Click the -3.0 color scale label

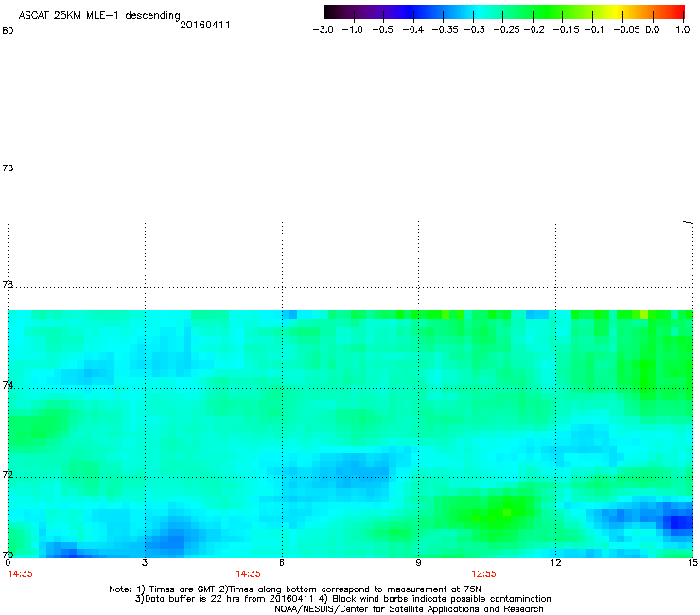point(323,30)
